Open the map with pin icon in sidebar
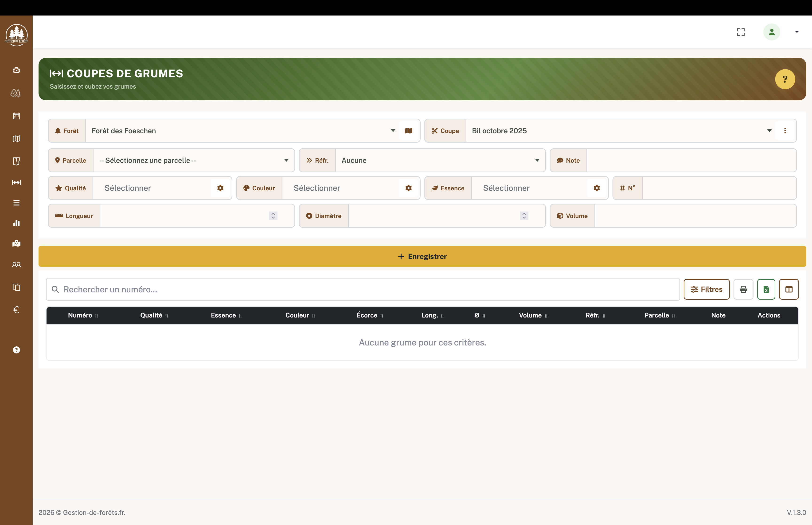 pos(16,243)
